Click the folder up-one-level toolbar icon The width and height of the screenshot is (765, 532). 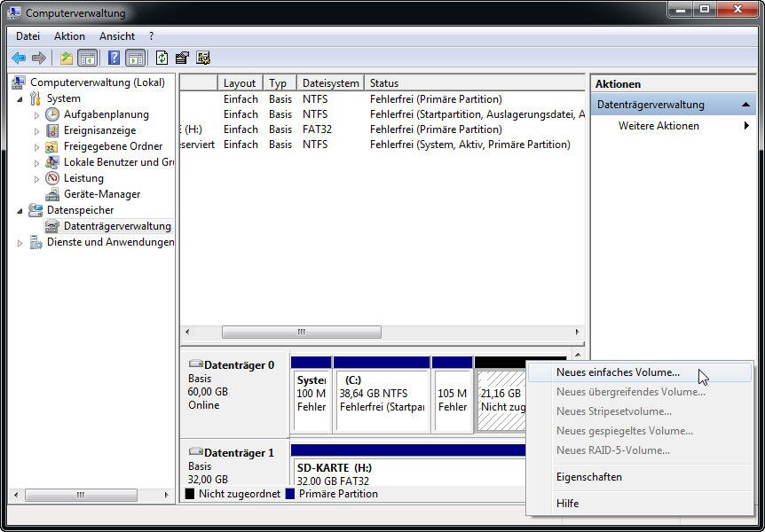[x=66, y=59]
